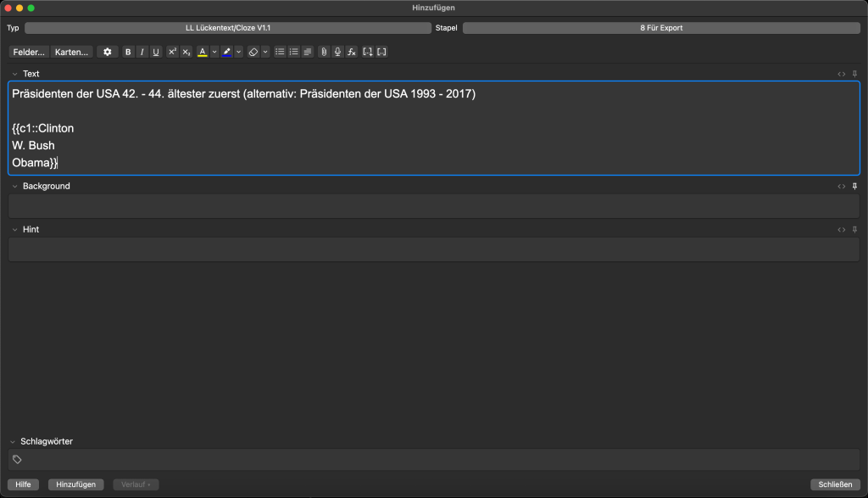The width and height of the screenshot is (868, 498).
Task: Apply italic formatting
Action: tap(142, 52)
